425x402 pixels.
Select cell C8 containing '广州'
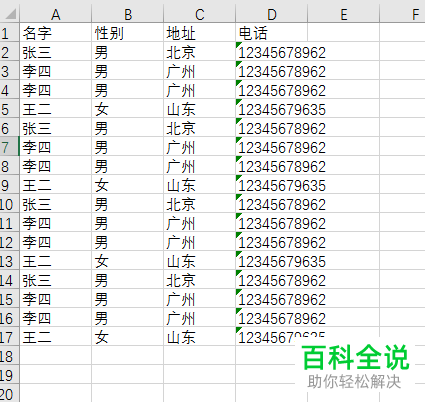199,166
